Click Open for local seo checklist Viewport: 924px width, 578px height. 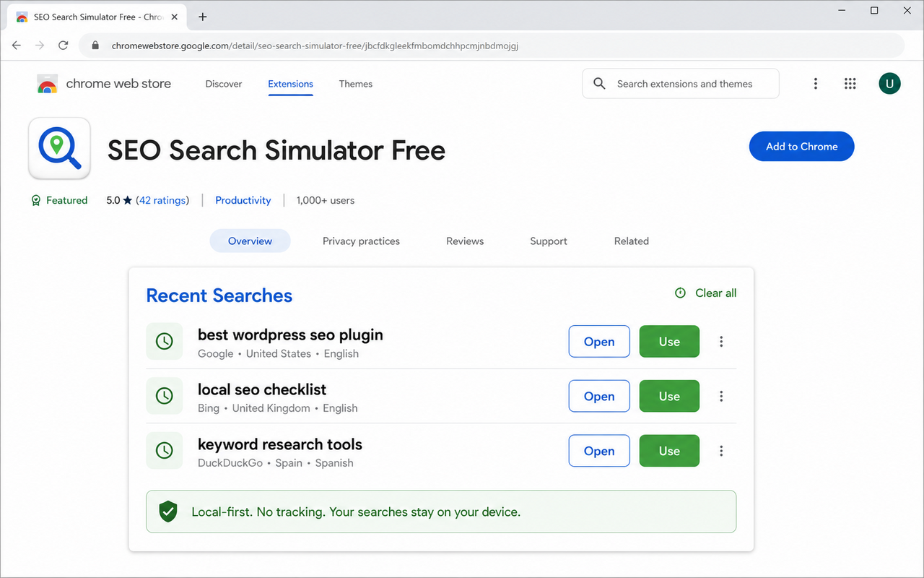[x=599, y=396]
